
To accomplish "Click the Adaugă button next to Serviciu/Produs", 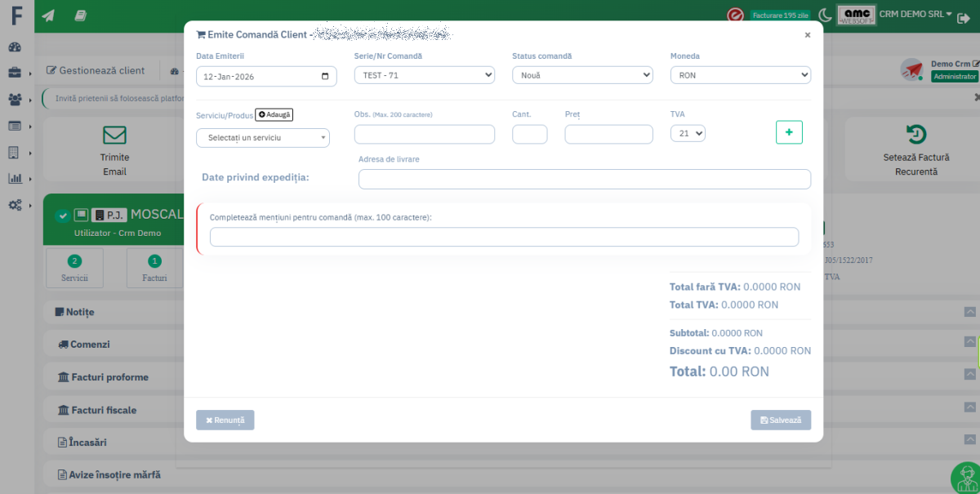I will pyautogui.click(x=274, y=115).
